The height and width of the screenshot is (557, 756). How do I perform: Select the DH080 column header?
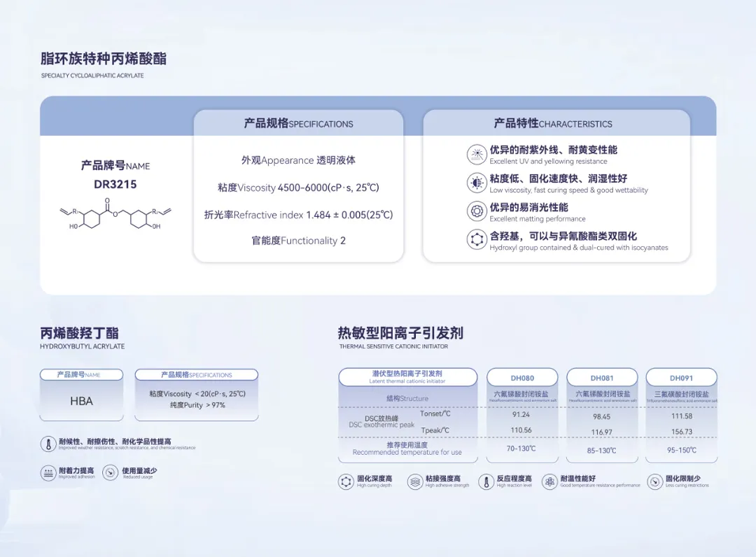click(x=522, y=377)
